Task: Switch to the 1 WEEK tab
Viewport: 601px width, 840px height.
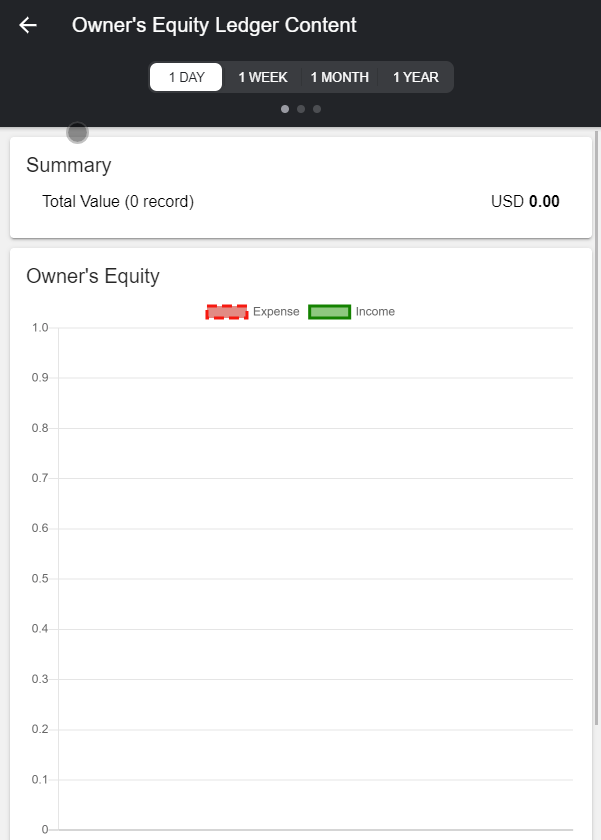Action: point(263,77)
